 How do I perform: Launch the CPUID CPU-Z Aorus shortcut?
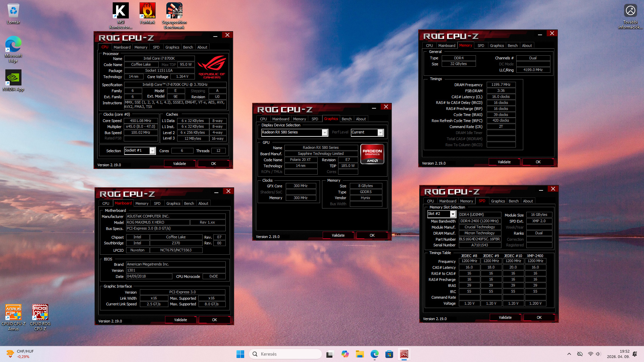pos(13,312)
